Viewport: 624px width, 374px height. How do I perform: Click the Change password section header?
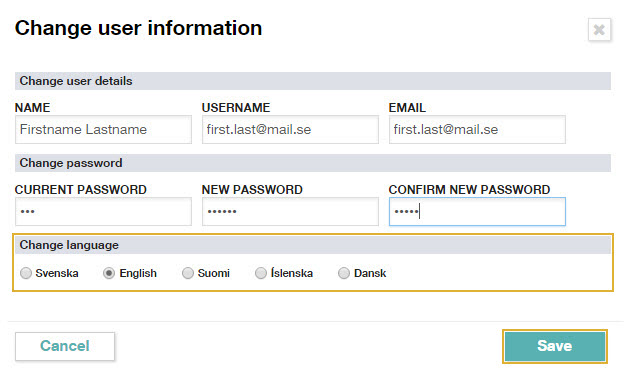pyautogui.click(x=313, y=163)
